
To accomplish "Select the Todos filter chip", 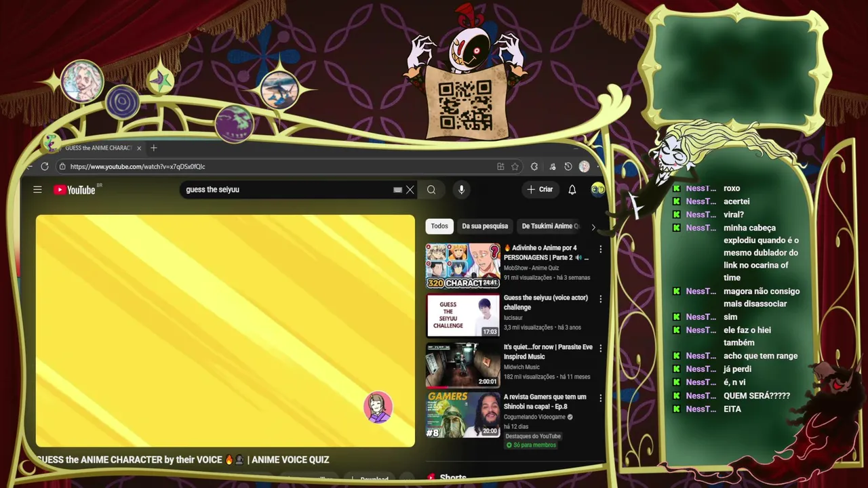I will coord(439,226).
